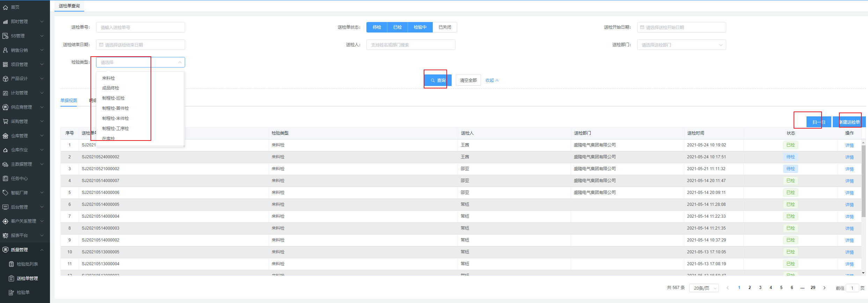Click the 采购管理 shopping cart icon
The width and height of the screenshot is (868, 303).
(5, 122)
